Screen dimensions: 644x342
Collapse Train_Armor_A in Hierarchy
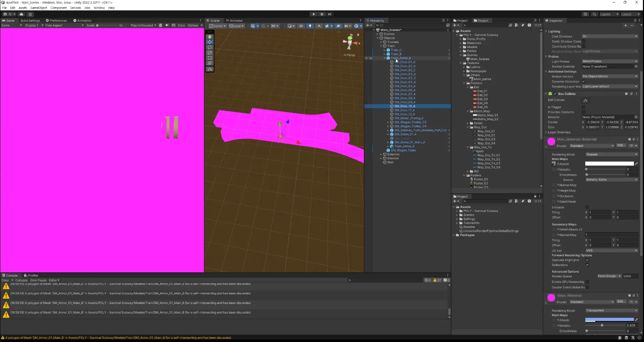pos(384,58)
